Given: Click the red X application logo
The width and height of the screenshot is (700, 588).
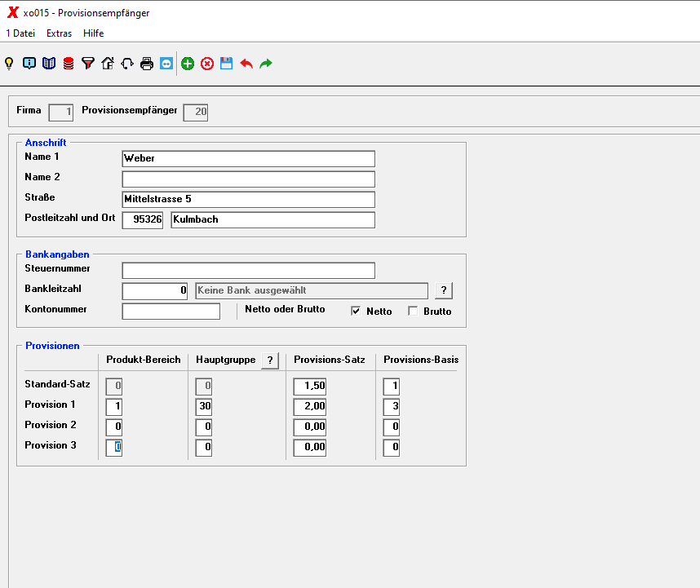Looking at the screenshot, I should pyautogui.click(x=13, y=12).
